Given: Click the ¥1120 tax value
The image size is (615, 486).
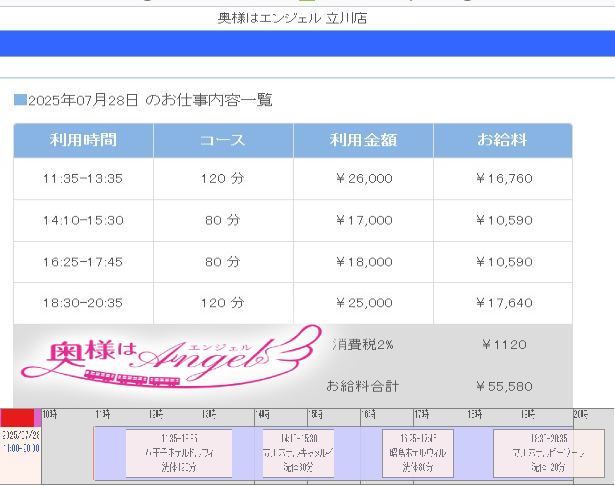Looking at the screenshot, I should [x=504, y=344].
